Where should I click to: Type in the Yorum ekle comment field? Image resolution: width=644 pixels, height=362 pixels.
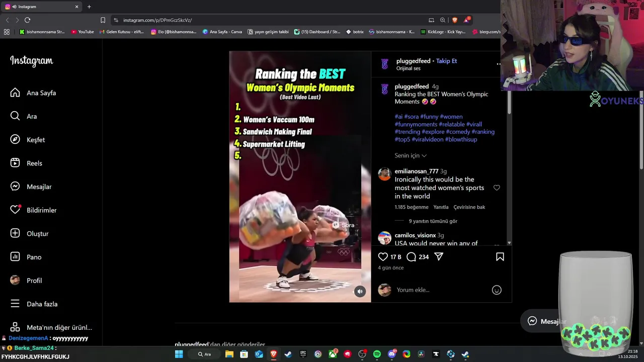tap(440, 290)
